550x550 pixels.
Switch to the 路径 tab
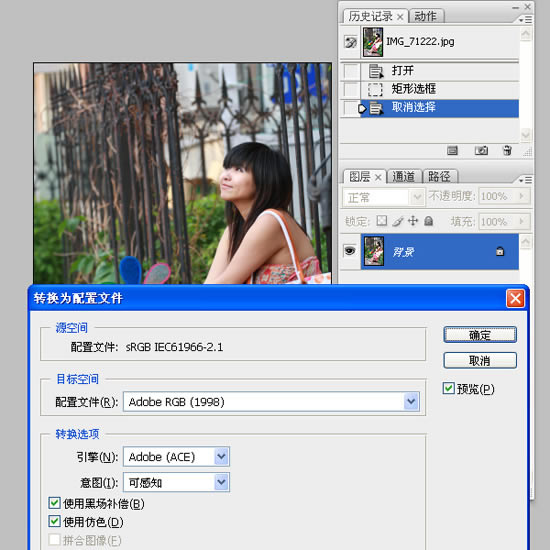coord(440,176)
